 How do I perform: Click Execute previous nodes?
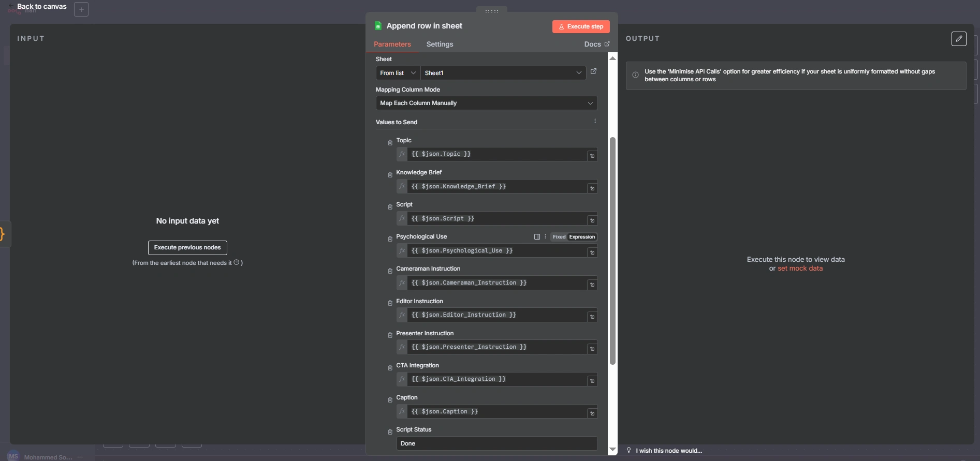pos(187,248)
